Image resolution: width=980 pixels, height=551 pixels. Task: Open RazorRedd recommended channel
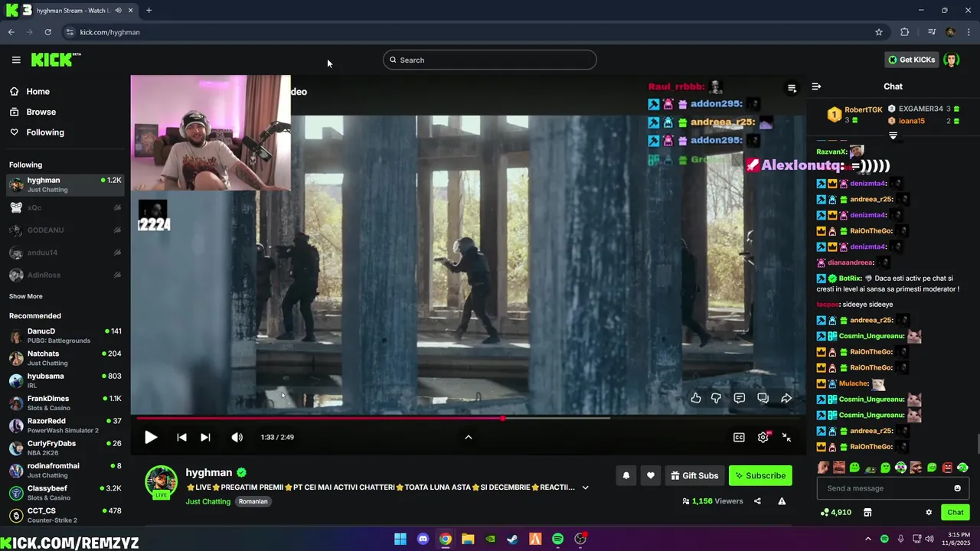[65, 425]
